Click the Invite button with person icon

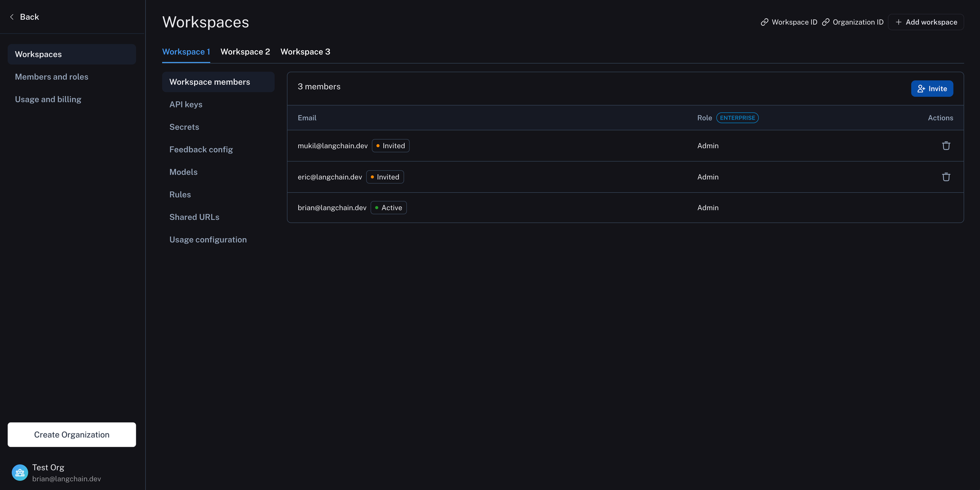[931, 89]
